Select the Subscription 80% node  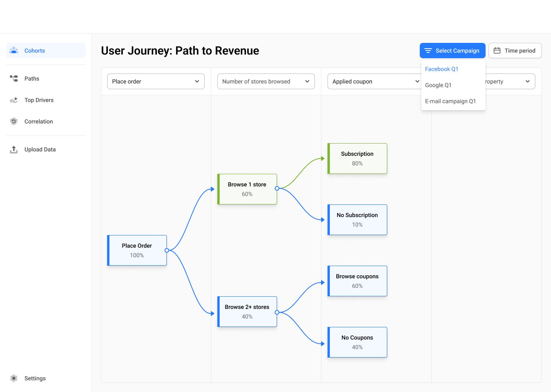[357, 158]
